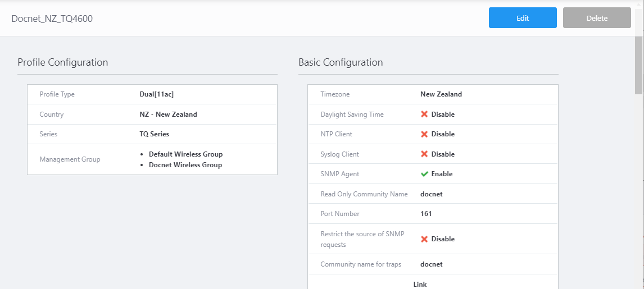This screenshot has height=289, width=644.
Task: Select Docnet Wireless Group list entry
Action: 185,165
